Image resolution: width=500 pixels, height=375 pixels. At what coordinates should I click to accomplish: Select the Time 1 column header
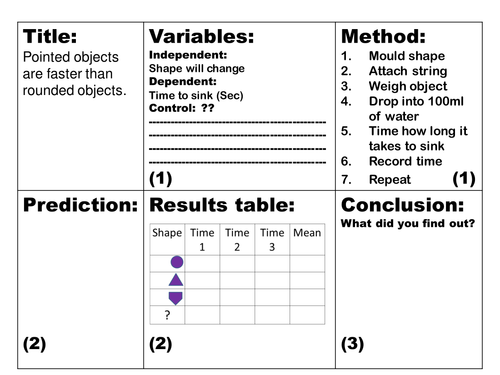(202, 240)
